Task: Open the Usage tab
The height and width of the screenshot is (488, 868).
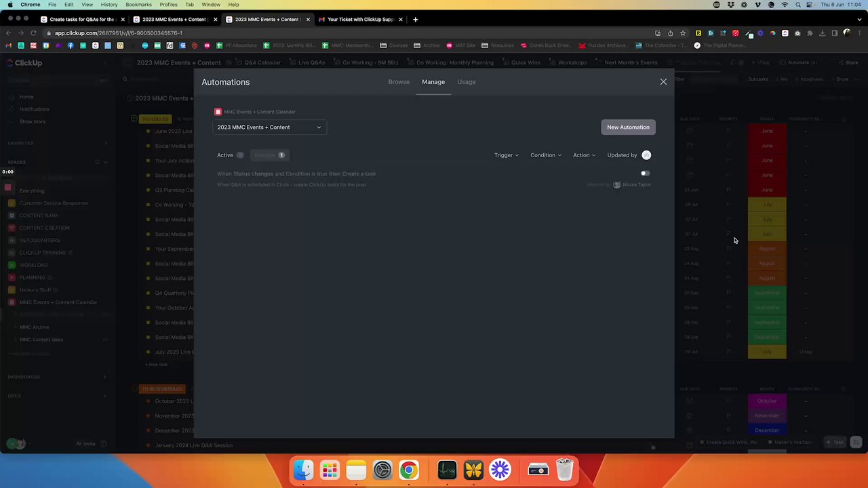Action: pyautogui.click(x=466, y=82)
